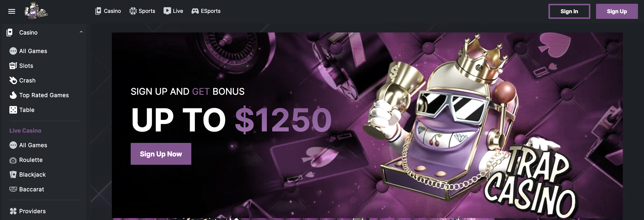This screenshot has width=644, height=220.
Task: Click the Providers clover icon
Action: tap(13, 211)
